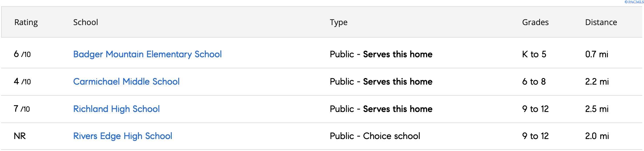Click the PACMLS copyright notice

(x=634, y=2)
